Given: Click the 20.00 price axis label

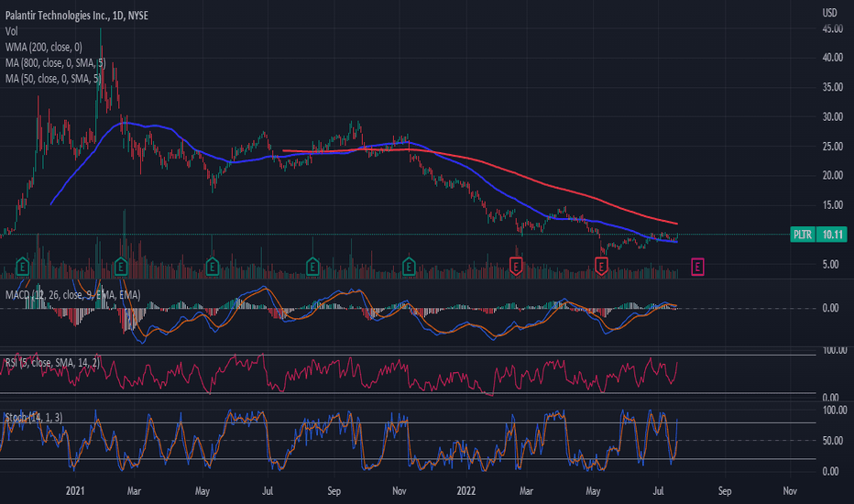Looking at the screenshot, I should coord(833,175).
